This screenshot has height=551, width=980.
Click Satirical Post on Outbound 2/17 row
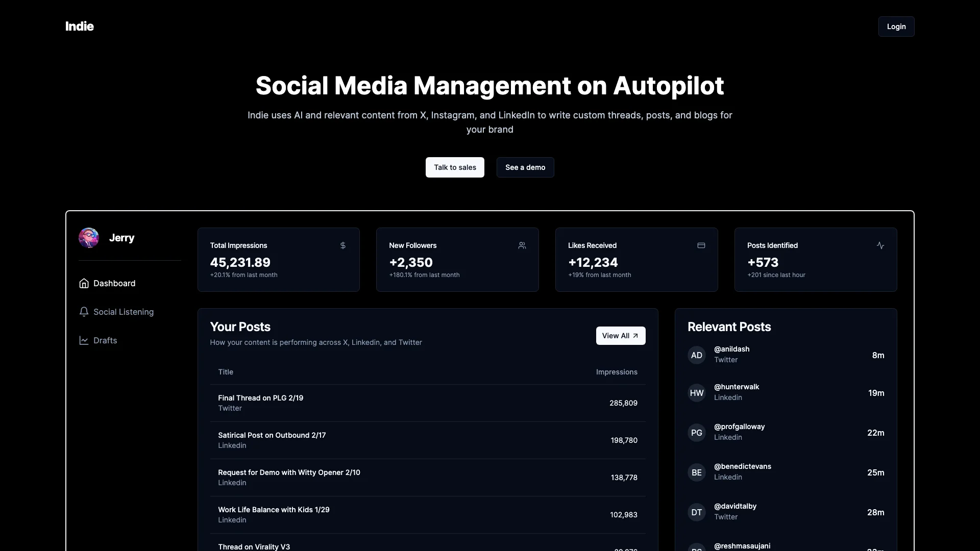(427, 439)
